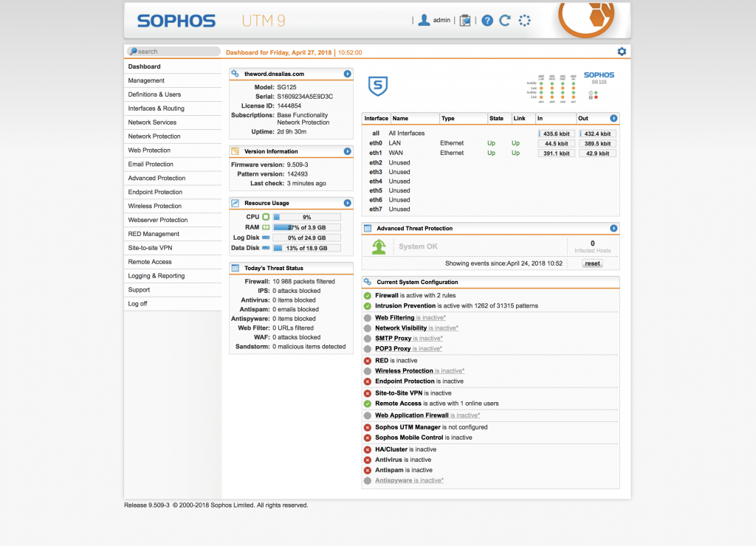
Task: Open the Network Protection menu
Action: (173, 136)
